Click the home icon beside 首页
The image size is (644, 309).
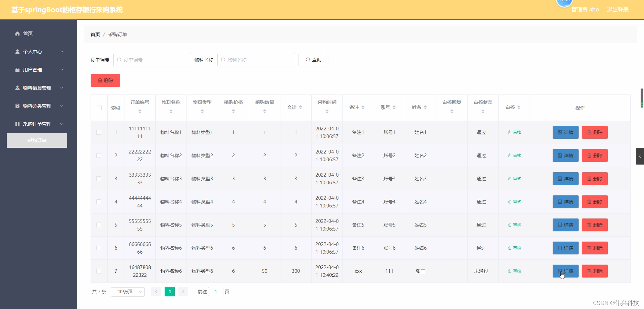click(x=17, y=34)
